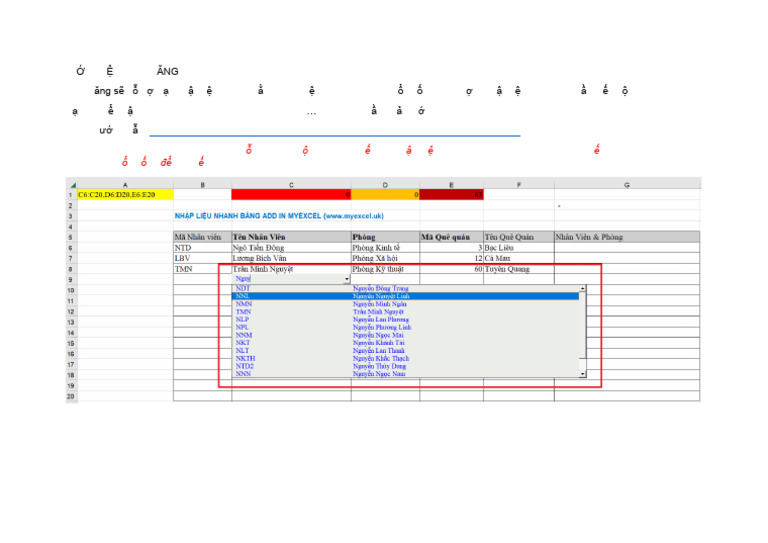Viewport: 768px width, 543px height.
Task: Choose the NDT Nguyễn Đông Trang list entry
Action: pyautogui.click(x=406, y=288)
